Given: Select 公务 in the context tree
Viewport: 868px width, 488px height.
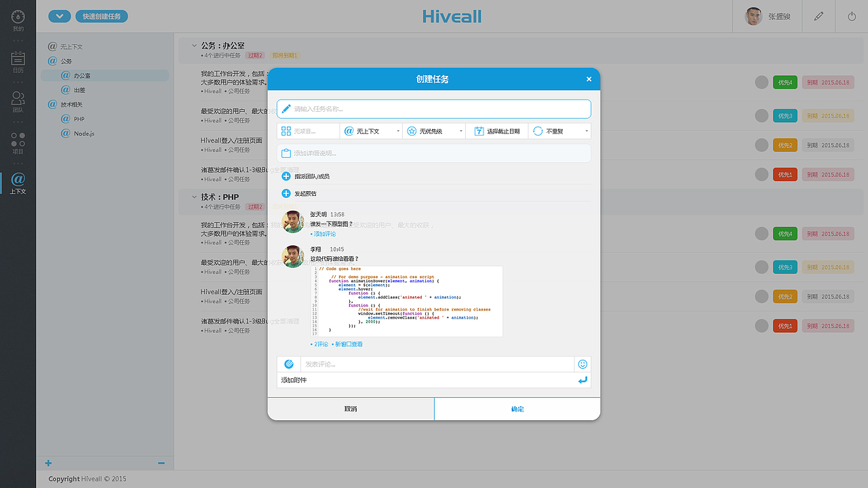Looking at the screenshot, I should 60,61.
